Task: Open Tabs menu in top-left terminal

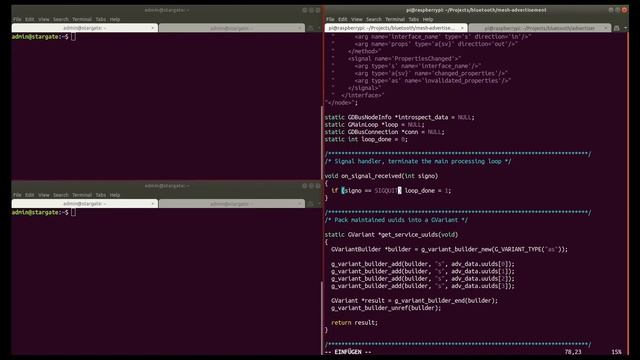Action: click(x=100, y=19)
